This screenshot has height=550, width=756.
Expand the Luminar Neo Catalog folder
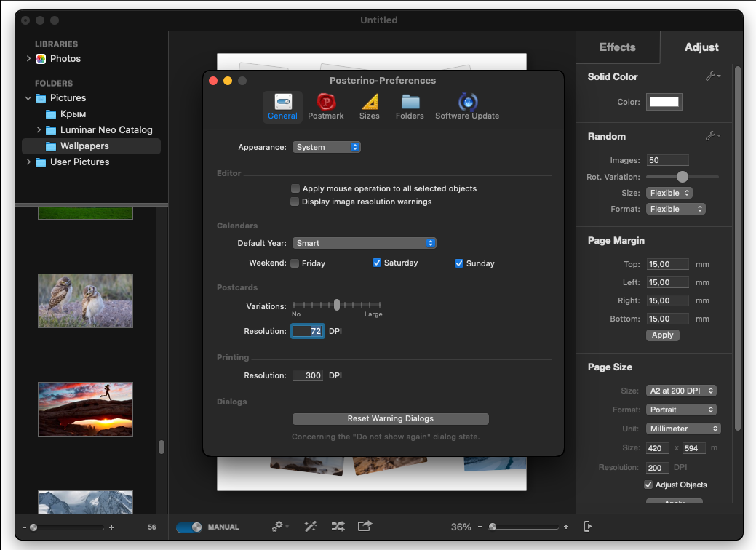coord(39,129)
